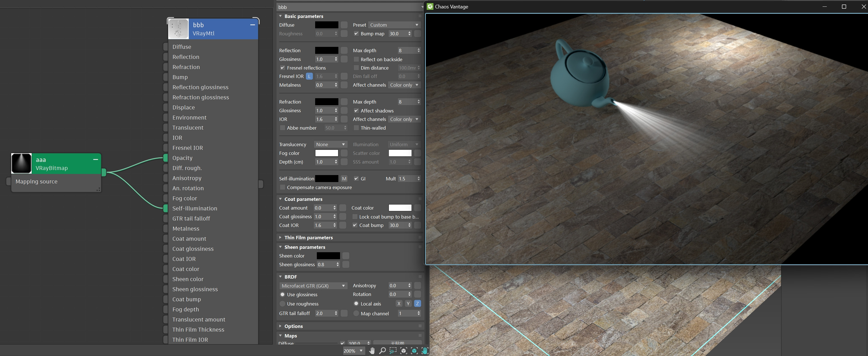Viewport: 868px width, 356px height.
Task: Enable Dim distance checkbox
Action: [x=356, y=68]
